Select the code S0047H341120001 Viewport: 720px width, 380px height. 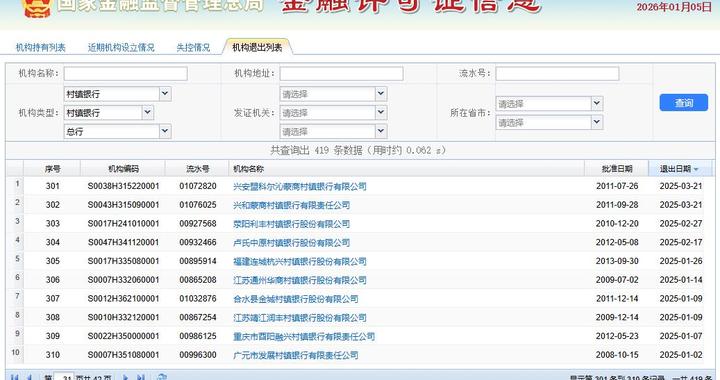123,242
